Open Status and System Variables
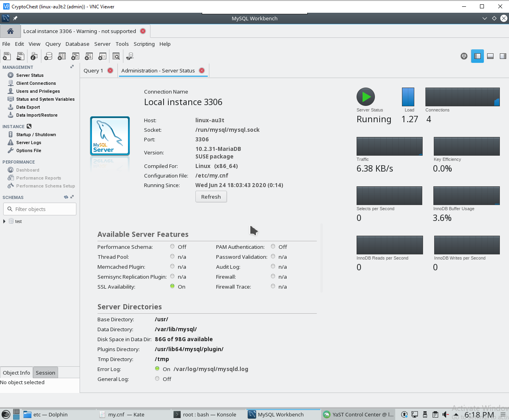 coord(41,99)
